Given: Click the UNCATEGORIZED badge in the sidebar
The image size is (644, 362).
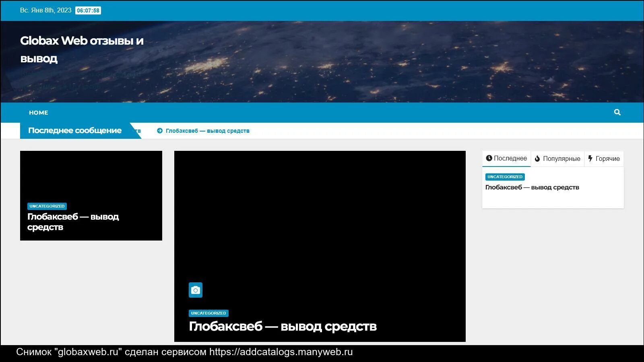Looking at the screenshot, I should (x=505, y=177).
